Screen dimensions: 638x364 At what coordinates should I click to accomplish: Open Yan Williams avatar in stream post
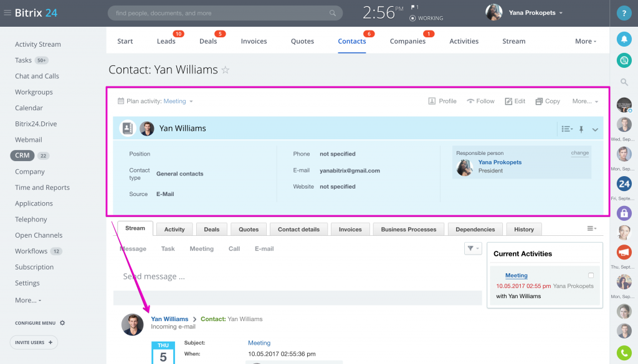coord(132,325)
